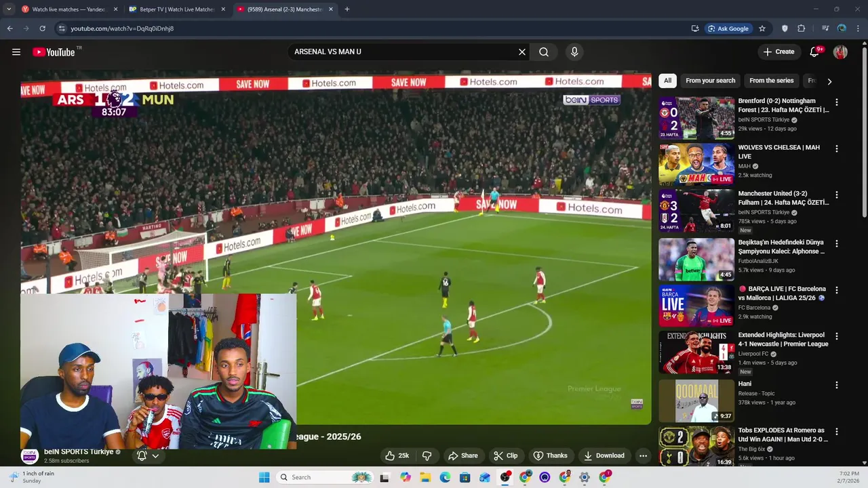Open options for BARÇA LIVE video

[x=836, y=290]
